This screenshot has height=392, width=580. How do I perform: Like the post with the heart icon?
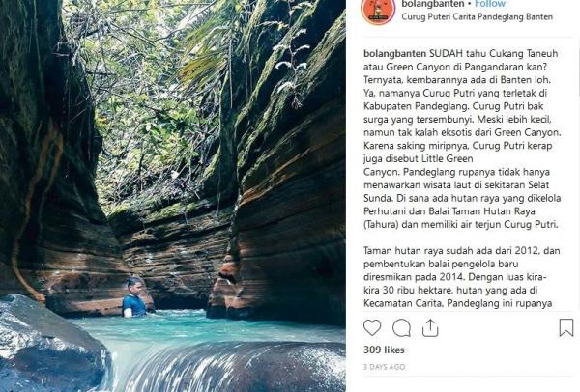(372, 328)
